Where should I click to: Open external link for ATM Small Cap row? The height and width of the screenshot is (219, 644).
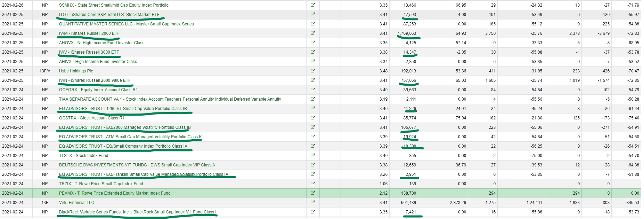pos(313,137)
